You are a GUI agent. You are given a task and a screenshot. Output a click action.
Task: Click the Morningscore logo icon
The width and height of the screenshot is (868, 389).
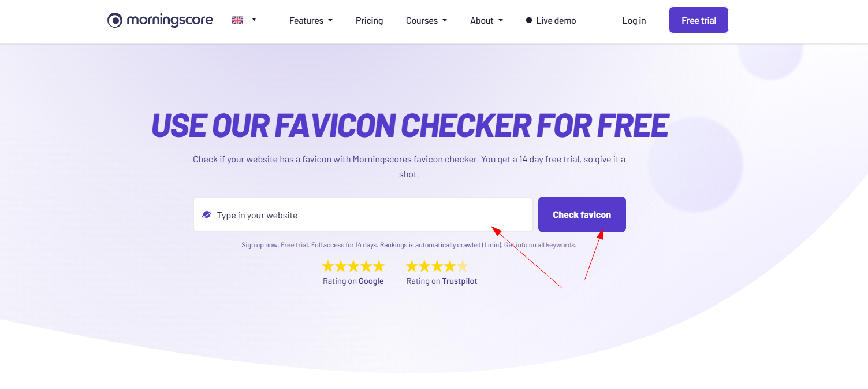115,20
